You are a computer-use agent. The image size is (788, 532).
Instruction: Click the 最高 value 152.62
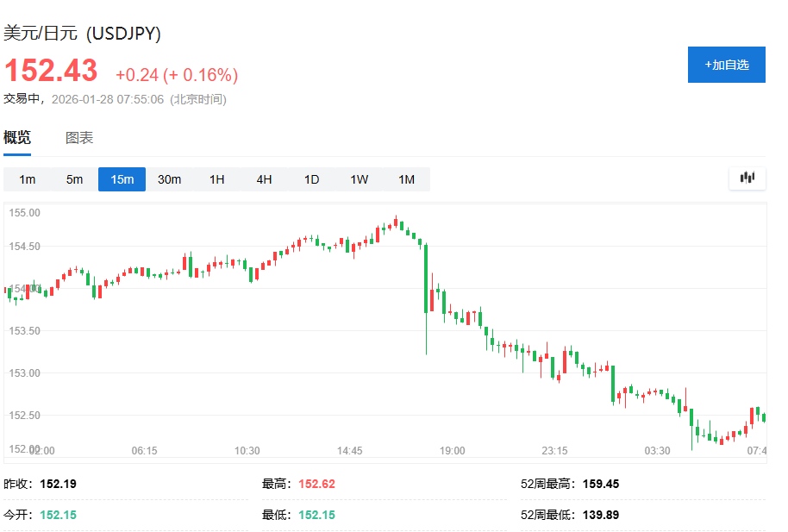[x=316, y=484]
